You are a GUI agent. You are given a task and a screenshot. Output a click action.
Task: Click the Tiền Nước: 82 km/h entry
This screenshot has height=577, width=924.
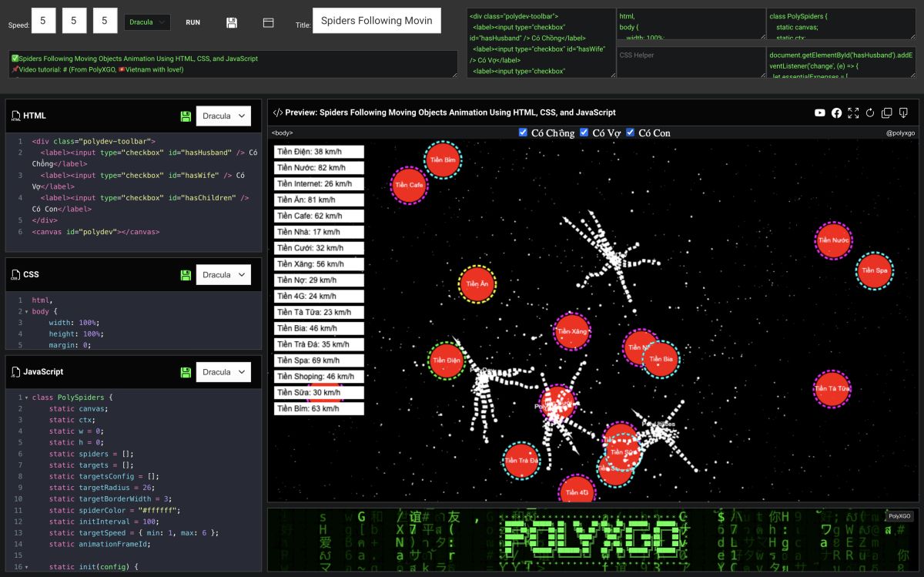(x=319, y=167)
